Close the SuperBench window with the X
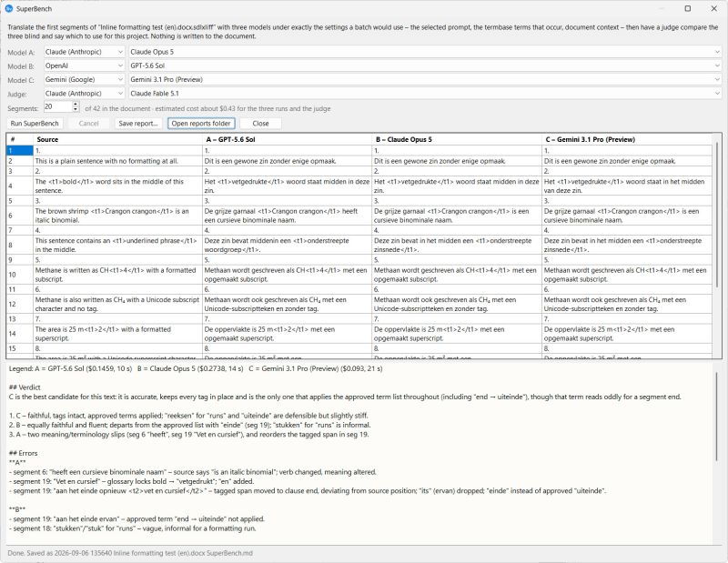Viewport: 728px width, 563px height. (714, 8)
